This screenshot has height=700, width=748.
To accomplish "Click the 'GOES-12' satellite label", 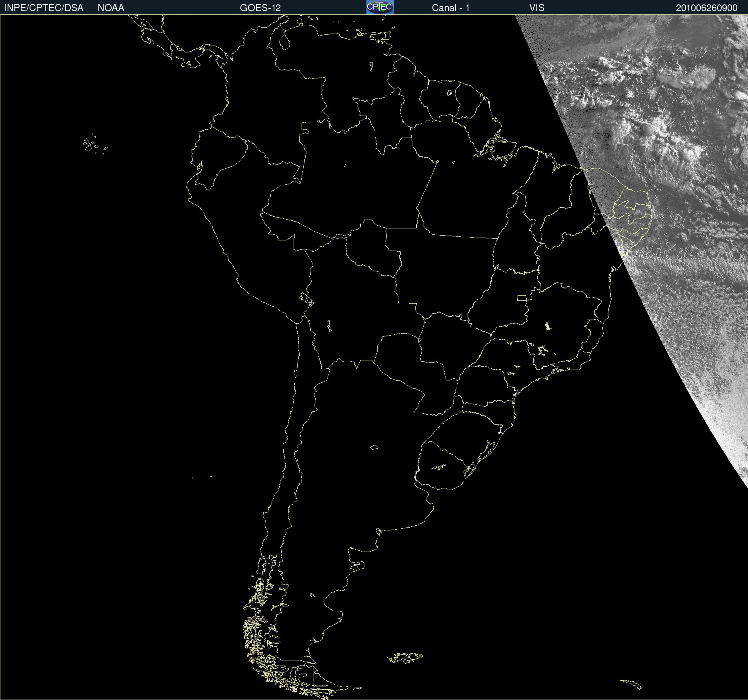I will 260,8.
